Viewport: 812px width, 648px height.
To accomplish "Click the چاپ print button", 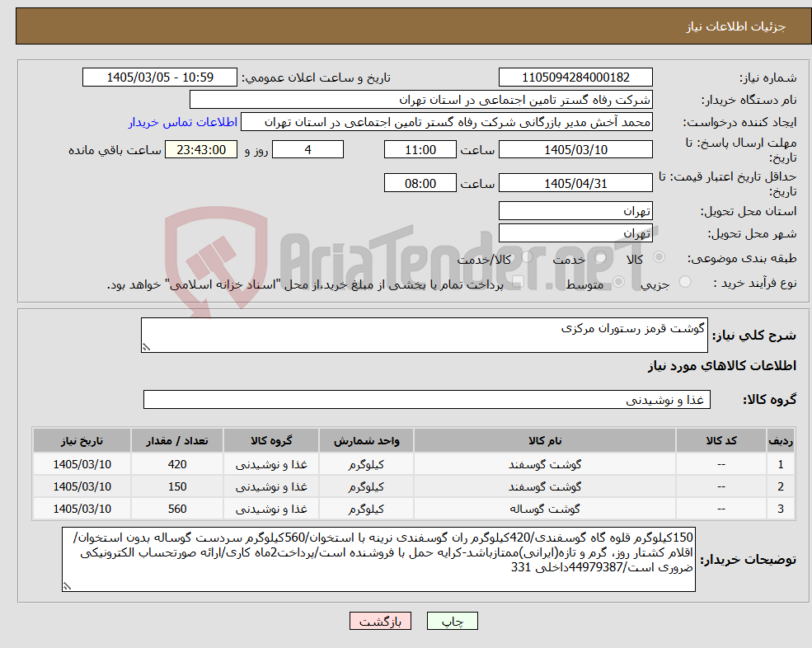I will click(x=452, y=621).
